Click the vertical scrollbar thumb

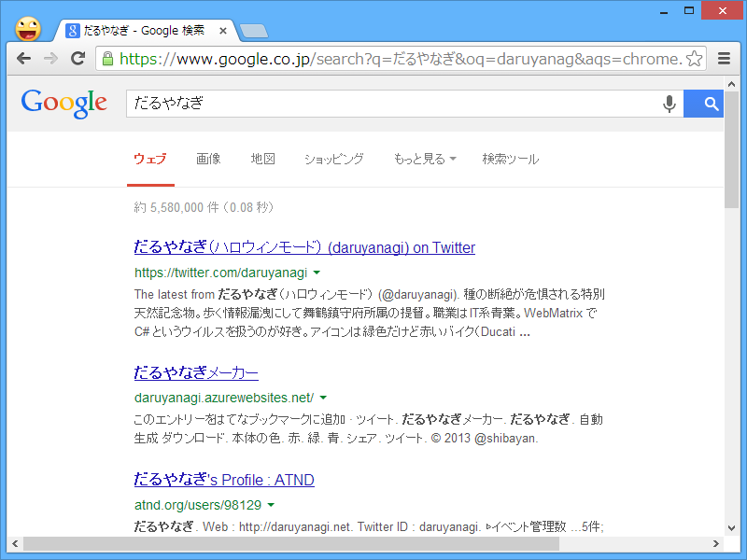pyautogui.click(x=731, y=149)
